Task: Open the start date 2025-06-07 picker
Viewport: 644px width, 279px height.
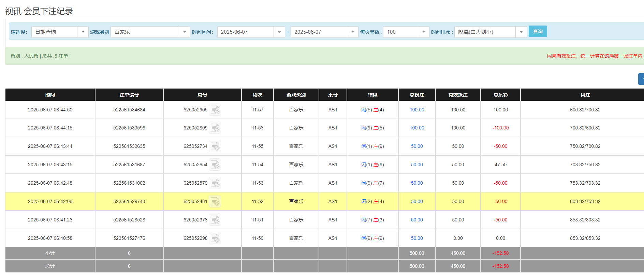Action: click(x=279, y=32)
